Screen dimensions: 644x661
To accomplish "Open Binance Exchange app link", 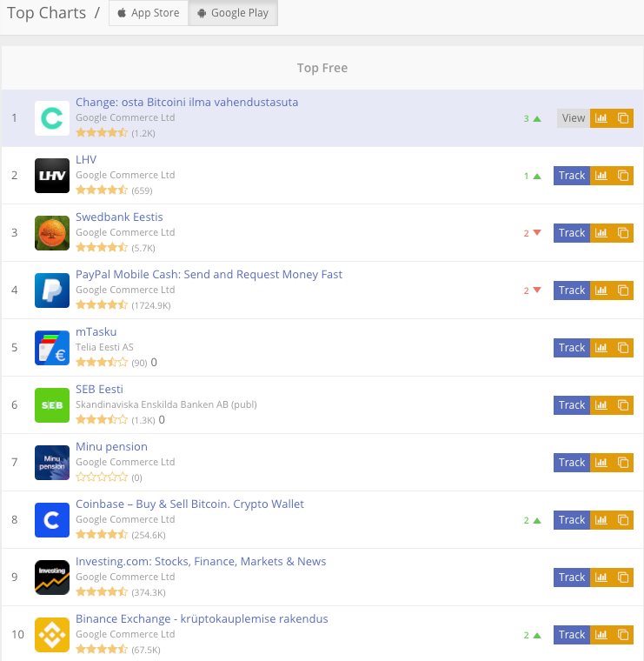I will point(202,618).
